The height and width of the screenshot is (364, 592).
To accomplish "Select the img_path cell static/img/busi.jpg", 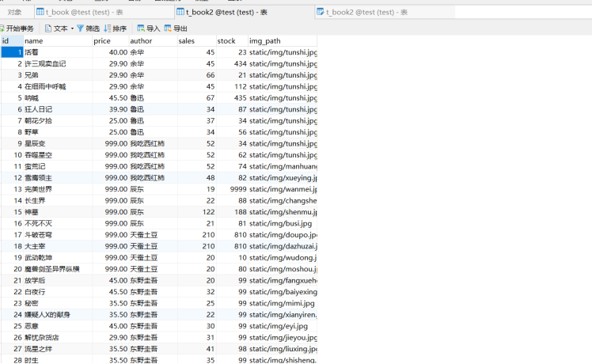I will pyautogui.click(x=283, y=223).
